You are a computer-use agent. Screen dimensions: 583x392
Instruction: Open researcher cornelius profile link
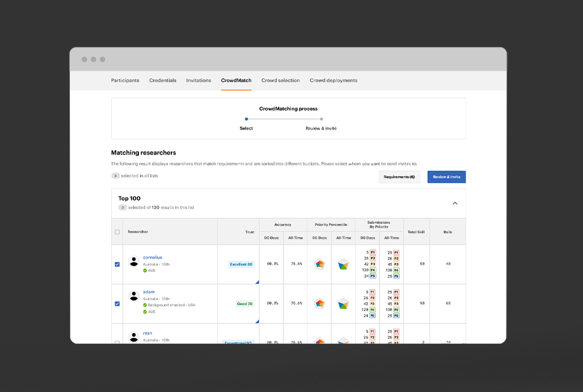[x=153, y=257]
